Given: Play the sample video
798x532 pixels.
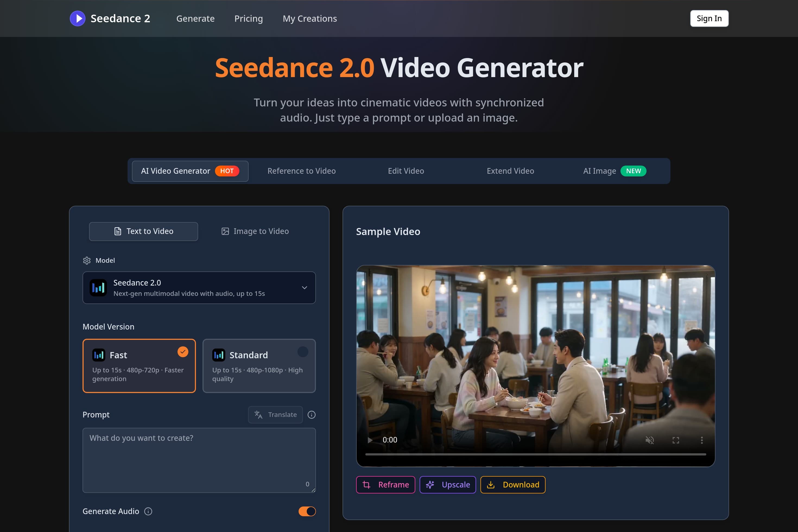Looking at the screenshot, I should click(370, 440).
